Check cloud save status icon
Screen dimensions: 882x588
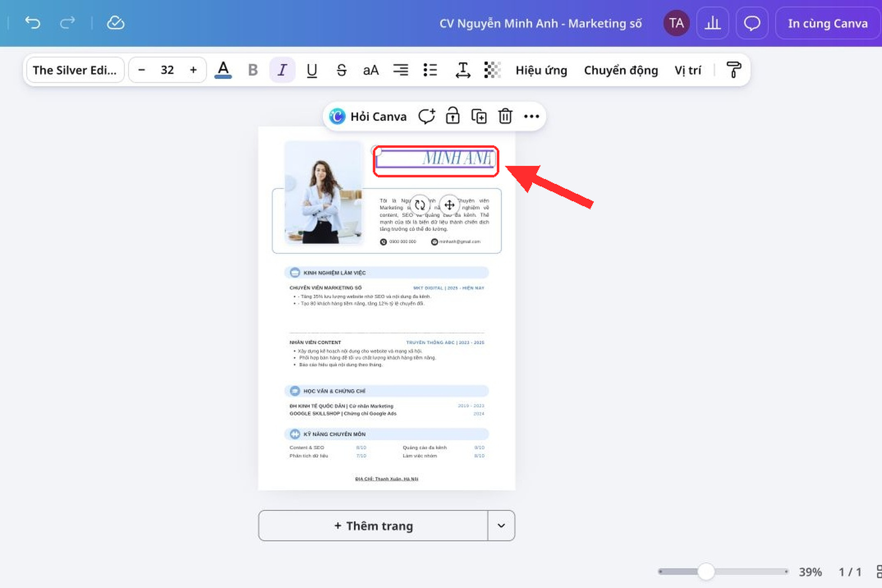pos(116,23)
